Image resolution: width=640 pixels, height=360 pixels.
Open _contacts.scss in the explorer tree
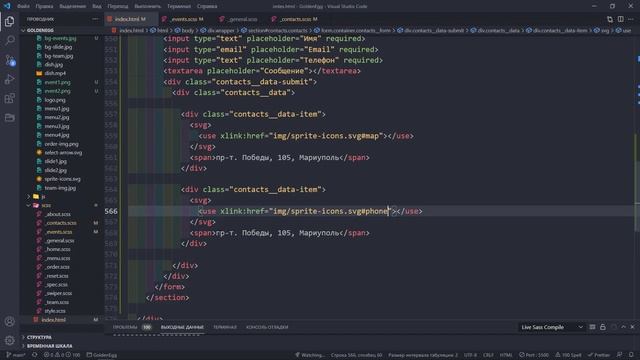click(x=61, y=223)
